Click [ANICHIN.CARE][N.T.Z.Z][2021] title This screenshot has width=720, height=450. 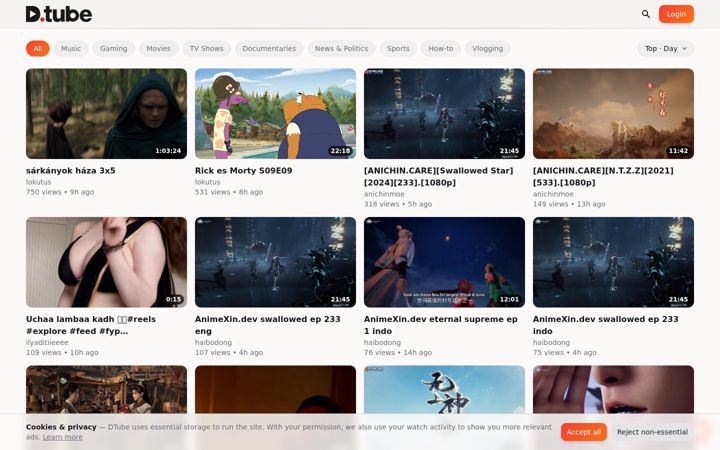click(x=603, y=176)
